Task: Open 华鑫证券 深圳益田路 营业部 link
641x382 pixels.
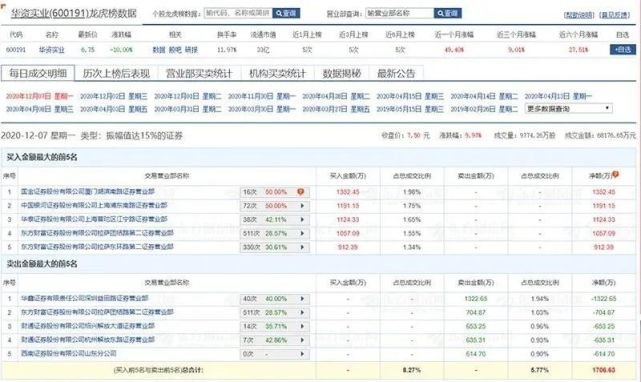Action: (x=85, y=299)
